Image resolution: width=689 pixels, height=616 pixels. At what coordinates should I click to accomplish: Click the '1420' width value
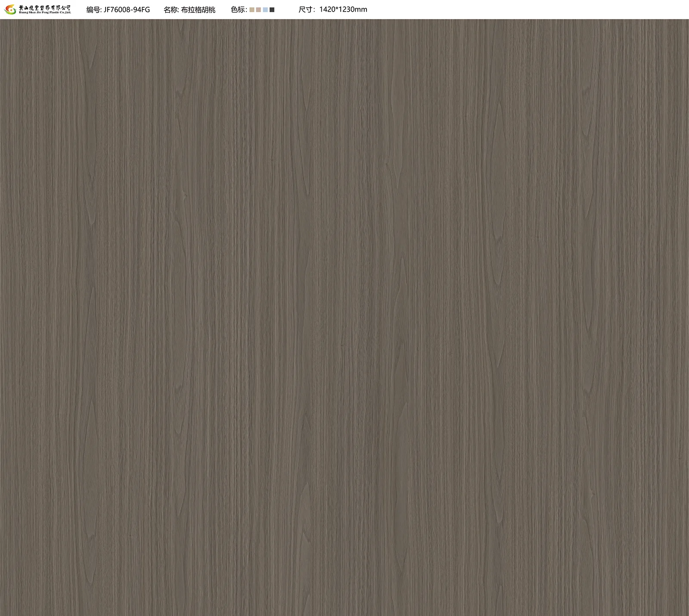coord(327,9)
